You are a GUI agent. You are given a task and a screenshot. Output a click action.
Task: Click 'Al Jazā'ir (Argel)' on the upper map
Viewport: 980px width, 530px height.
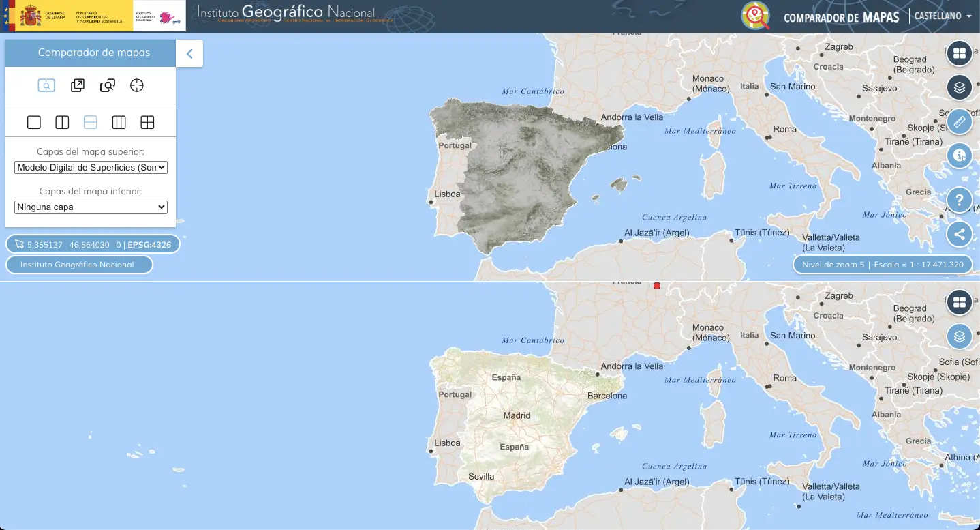click(x=657, y=233)
